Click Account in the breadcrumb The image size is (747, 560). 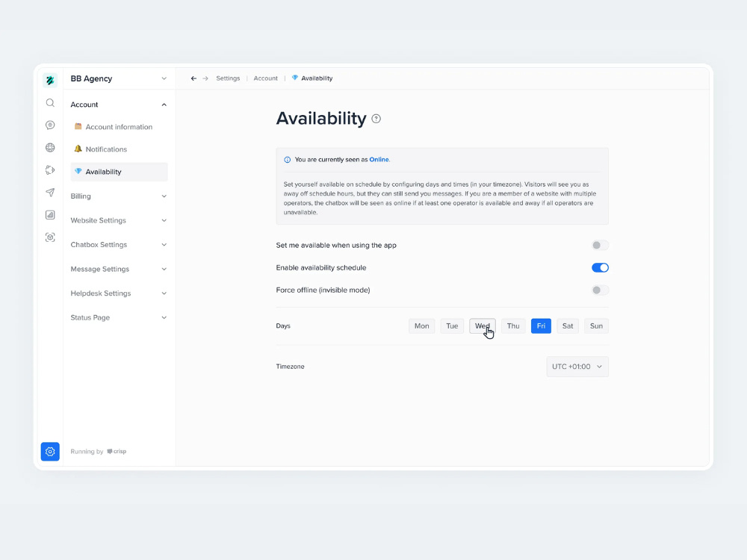265,78
